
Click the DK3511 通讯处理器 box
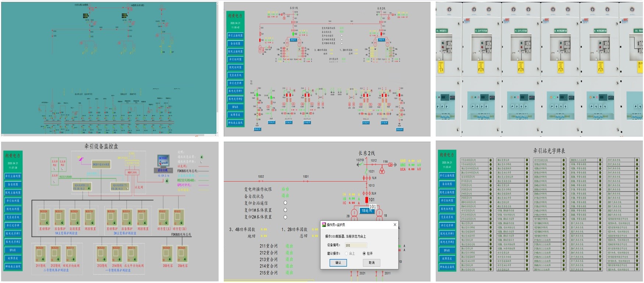pyautogui.click(x=101, y=164)
